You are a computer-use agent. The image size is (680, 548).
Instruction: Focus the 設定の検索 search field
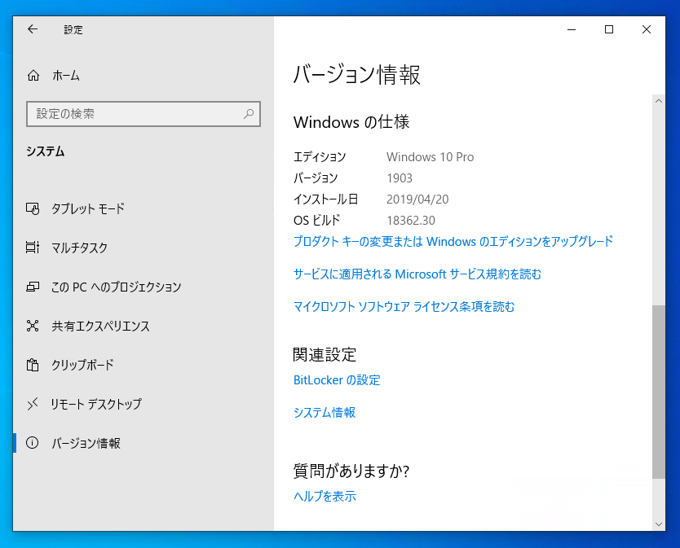coord(143,114)
